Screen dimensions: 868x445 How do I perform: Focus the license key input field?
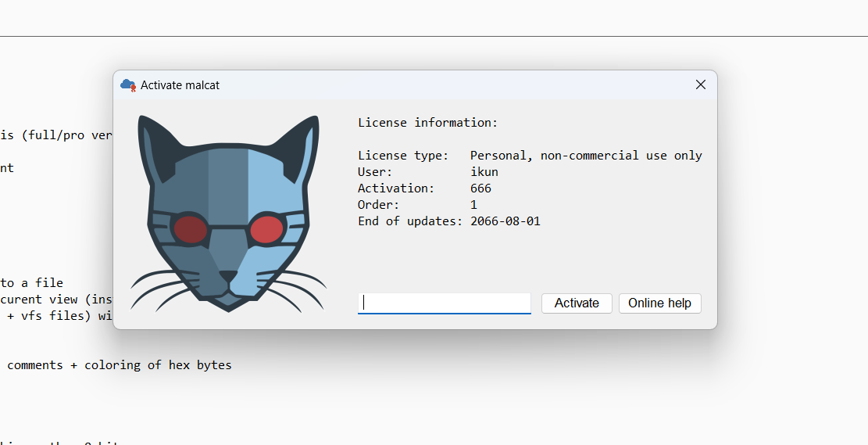pyautogui.click(x=444, y=303)
